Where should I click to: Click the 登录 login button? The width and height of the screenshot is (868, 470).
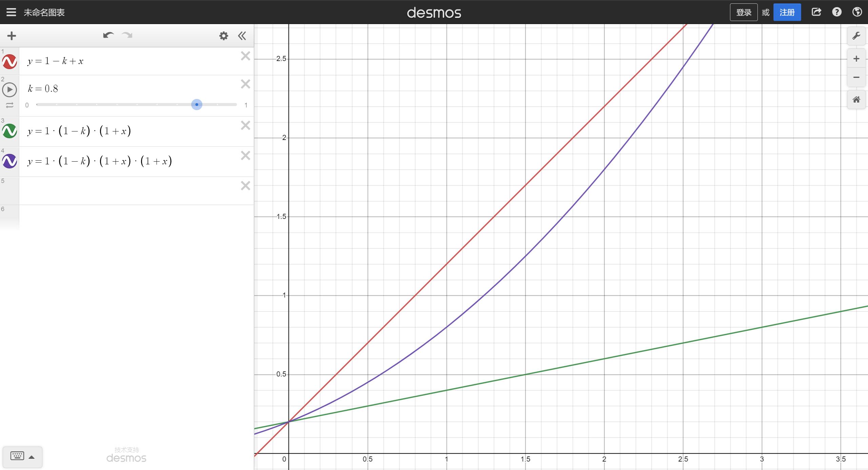pyautogui.click(x=744, y=13)
